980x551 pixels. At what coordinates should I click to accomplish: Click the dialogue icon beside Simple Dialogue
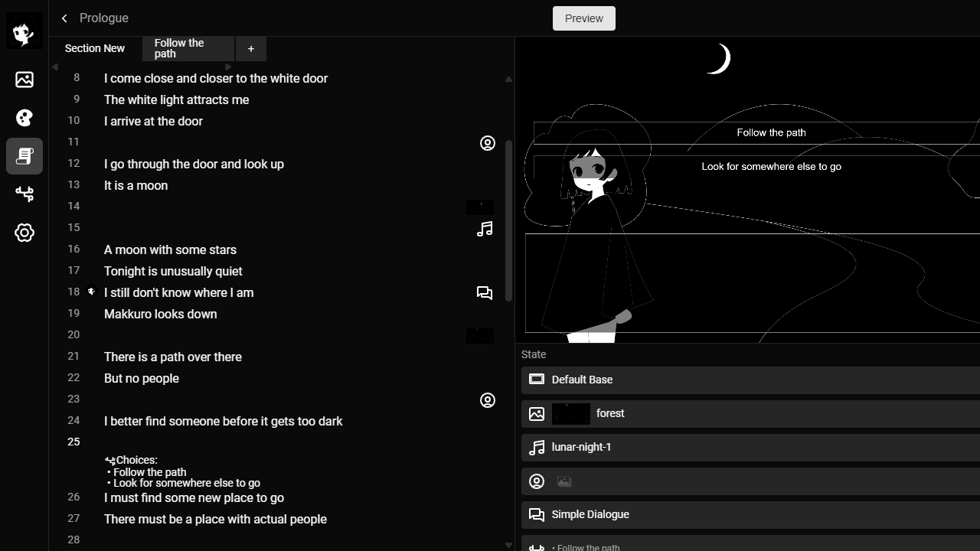click(x=537, y=515)
